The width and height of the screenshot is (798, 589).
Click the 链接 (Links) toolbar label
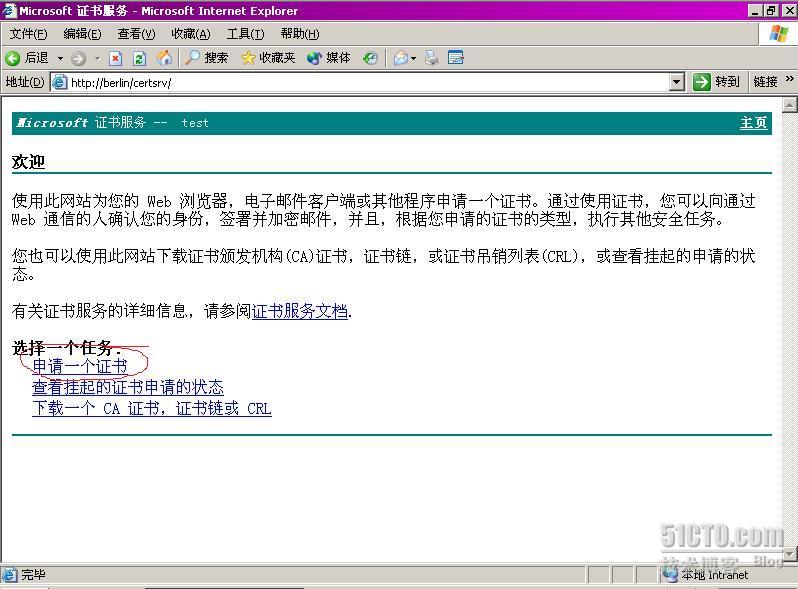tap(765, 82)
